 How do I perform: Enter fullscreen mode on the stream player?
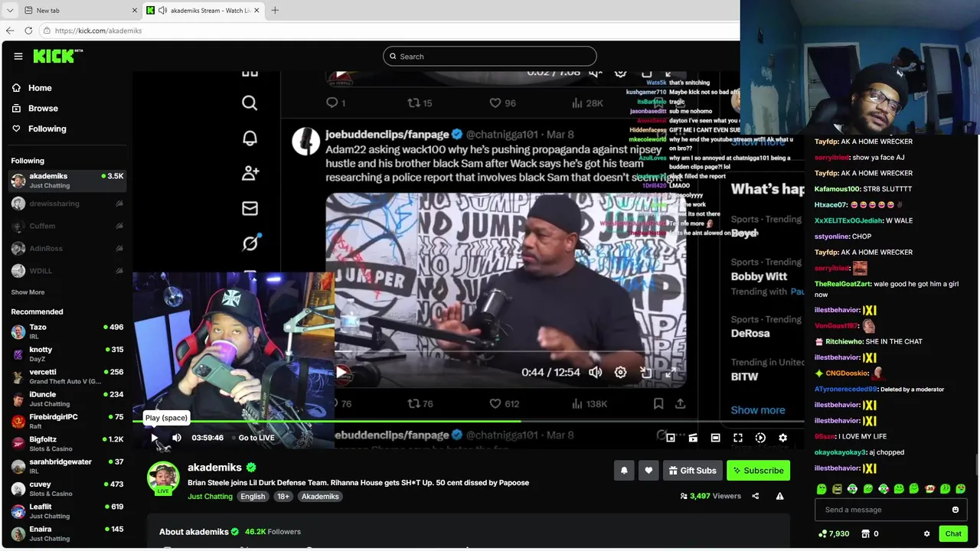pos(738,438)
